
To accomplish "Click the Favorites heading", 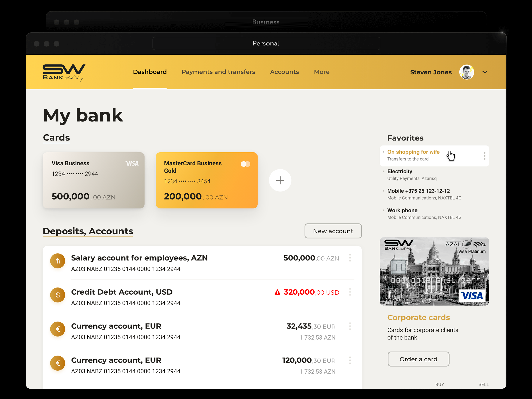I will click(x=405, y=138).
